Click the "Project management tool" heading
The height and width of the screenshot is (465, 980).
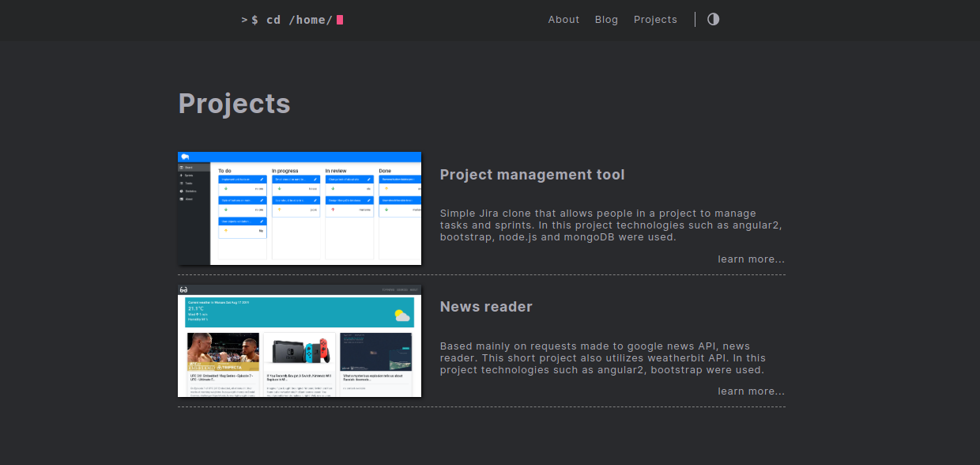532,175
